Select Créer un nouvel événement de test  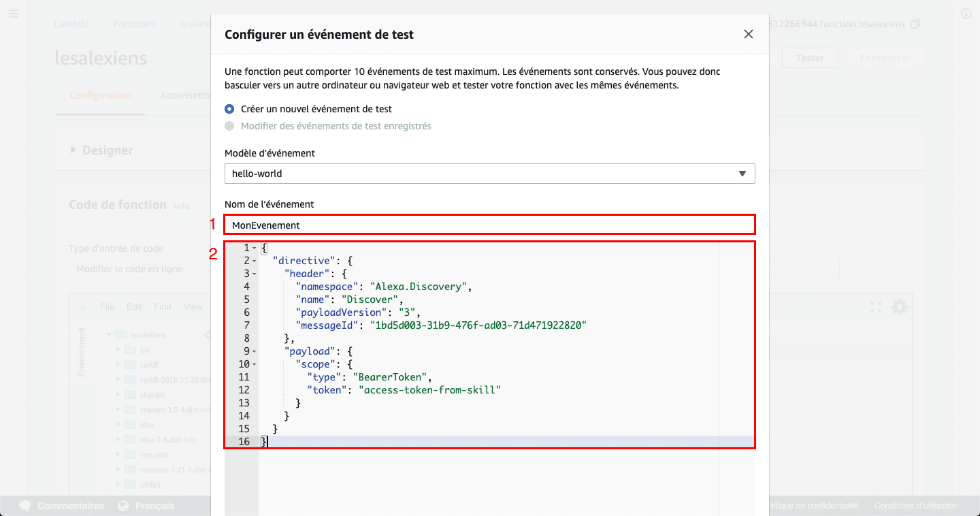(x=229, y=109)
